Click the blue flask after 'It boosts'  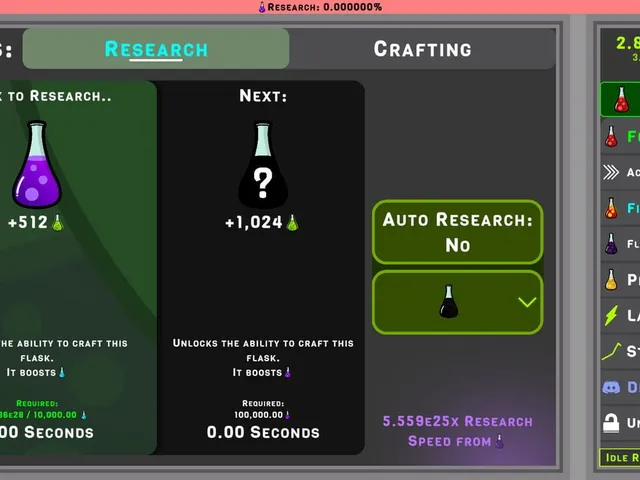[x=62, y=372]
